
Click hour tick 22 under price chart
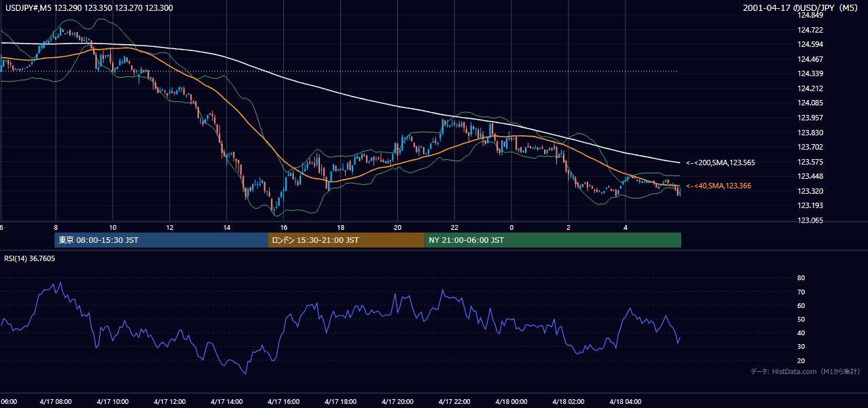tap(454, 227)
